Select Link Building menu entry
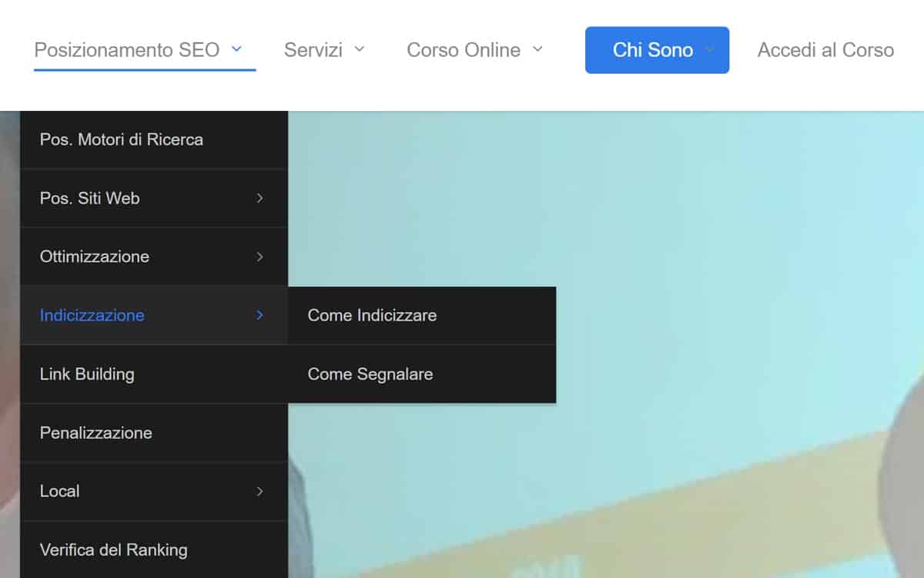 tap(154, 374)
